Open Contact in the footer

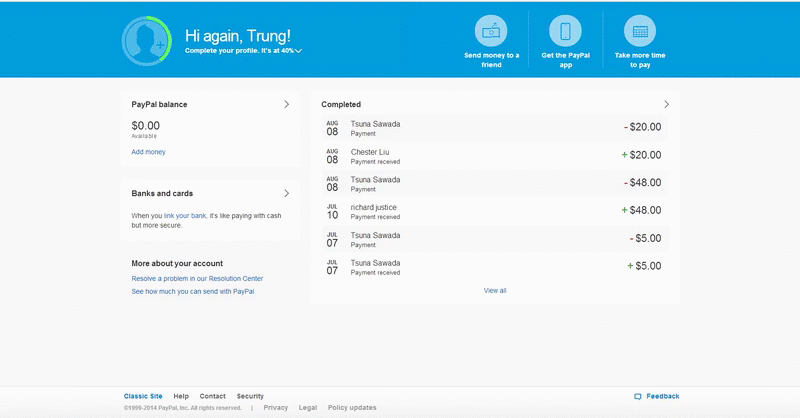213,396
